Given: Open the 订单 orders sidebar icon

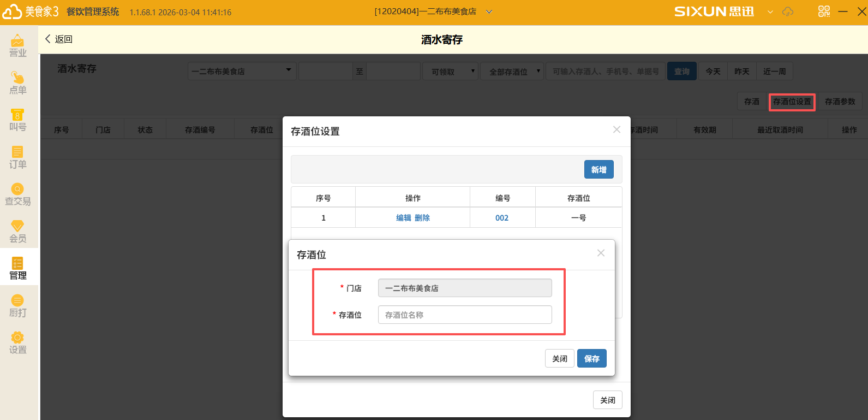Looking at the screenshot, I should (x=18, y=157).
